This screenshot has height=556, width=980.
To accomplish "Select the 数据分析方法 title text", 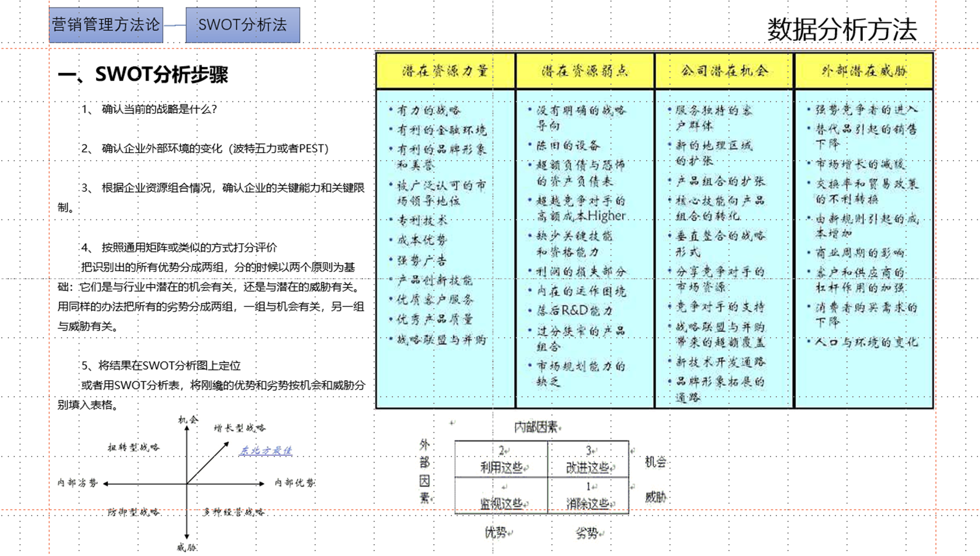I will click(x=842, y=30).
